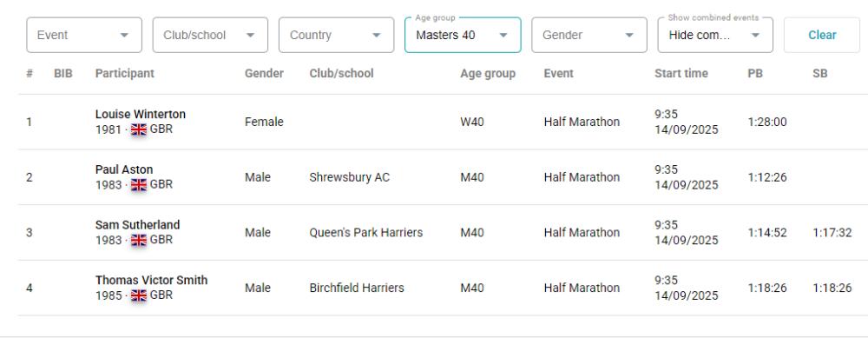Image resolution: width=868 pixels, height=338 pixels.
Task: Open participant Louise Winterton
Action: (141, 114)
